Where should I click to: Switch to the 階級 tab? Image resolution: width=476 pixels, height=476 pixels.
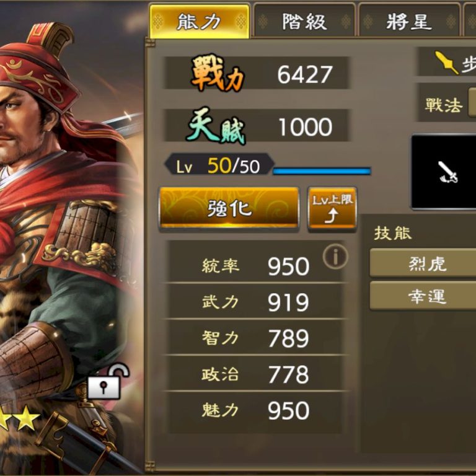tap(304, 21)
